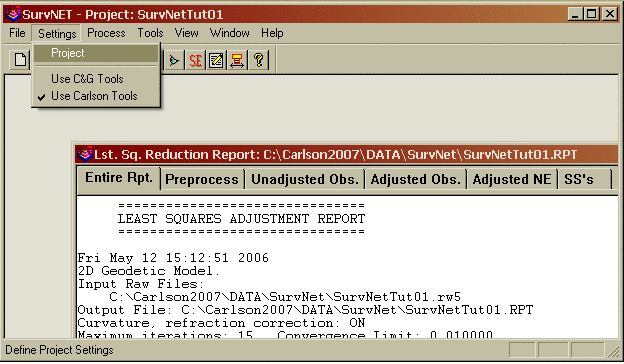This screenshot has width=624, height=364.
Task: Close the SurvNET window
Action: tap(610, 14)
